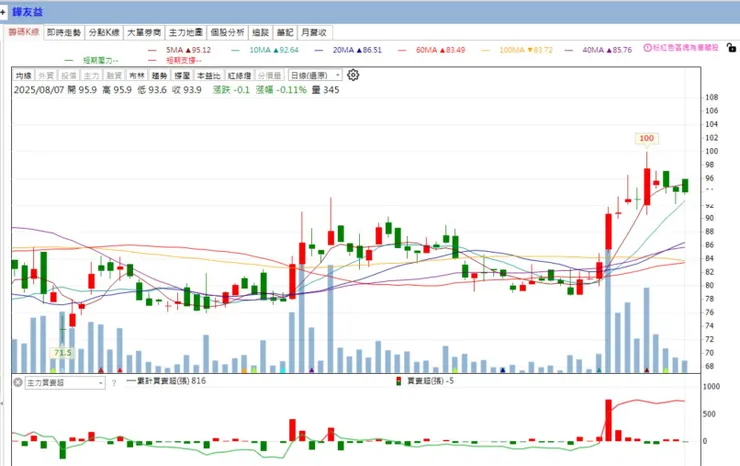Click the question mark help icon beside 主力買賣超

pyautogui.click(x=114, y=383)
